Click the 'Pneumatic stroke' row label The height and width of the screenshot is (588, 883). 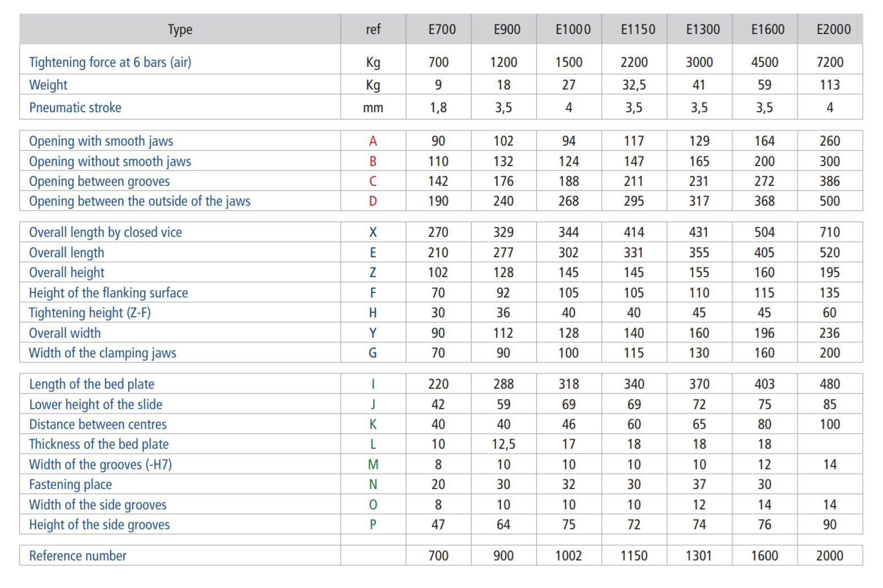point(75,108)
